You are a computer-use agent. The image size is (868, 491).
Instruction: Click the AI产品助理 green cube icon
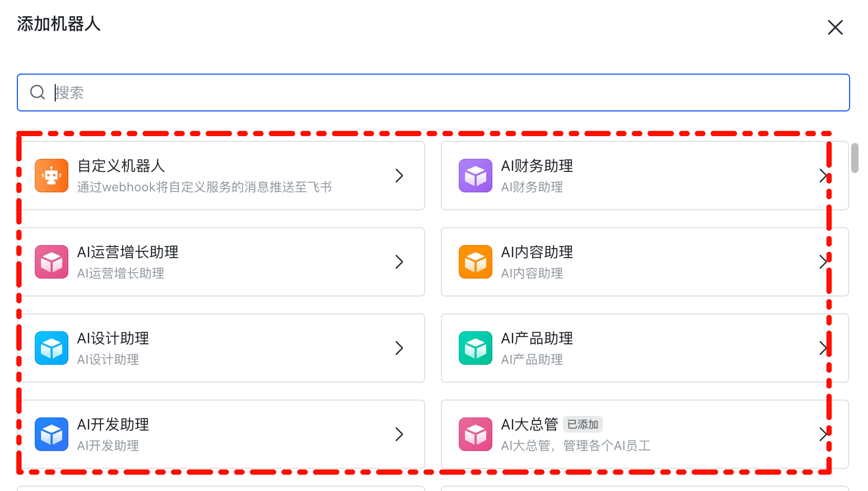pyautogui.click(x=475, y=348)
